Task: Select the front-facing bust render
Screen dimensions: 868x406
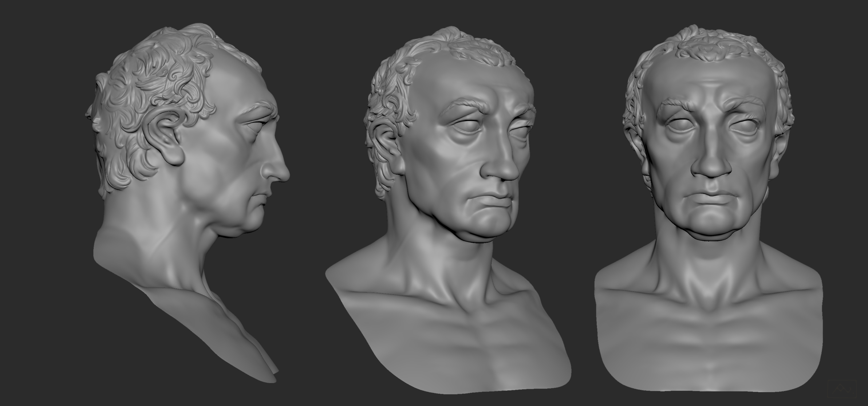Action: [x=708, y=209]
